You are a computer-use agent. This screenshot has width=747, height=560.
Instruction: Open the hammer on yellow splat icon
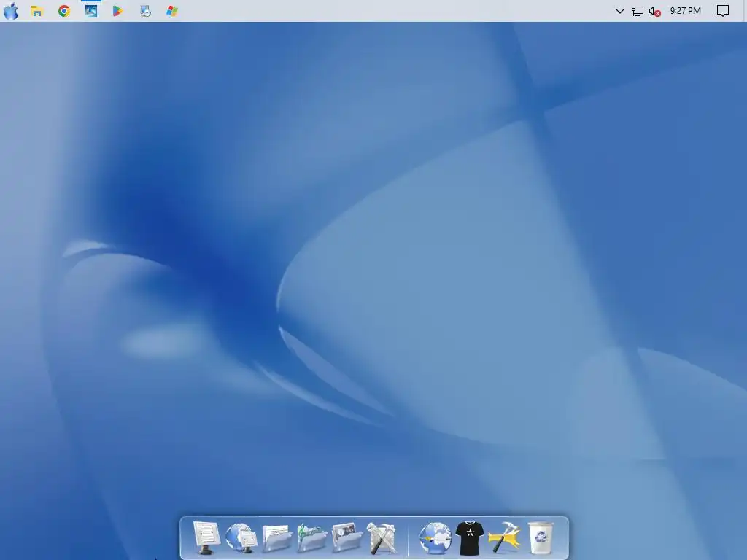(505, 538)
